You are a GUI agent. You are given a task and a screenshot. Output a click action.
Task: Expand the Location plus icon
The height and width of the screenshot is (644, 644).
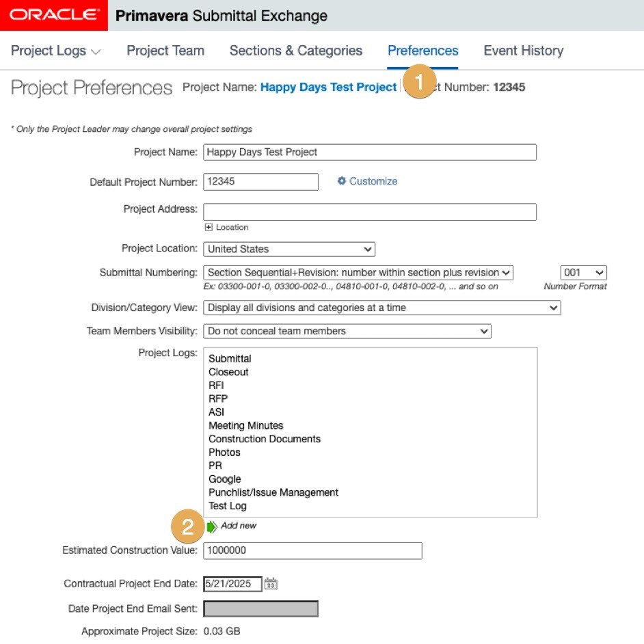click(209, 227)
